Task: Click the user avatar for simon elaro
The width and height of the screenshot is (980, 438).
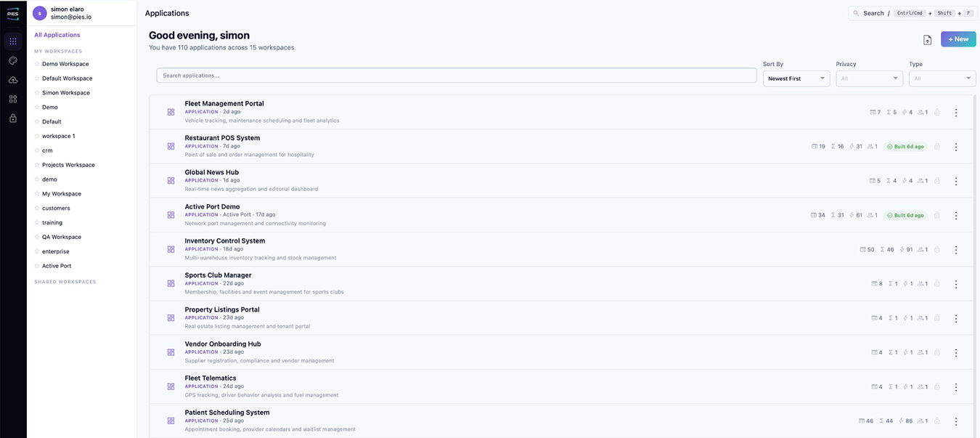Action: click(40, 13)
